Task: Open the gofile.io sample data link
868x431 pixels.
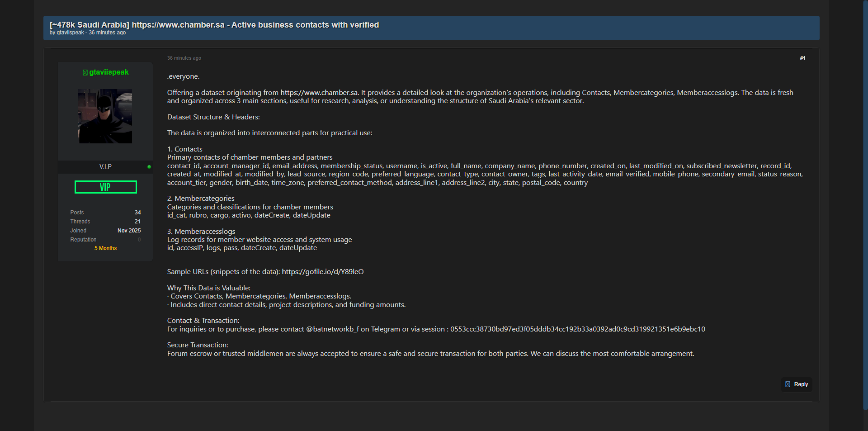Action: (x=323, y=272)
